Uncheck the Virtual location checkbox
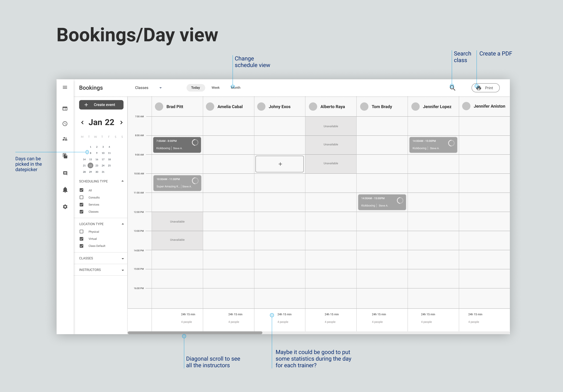Viewport: 563px width, 392px height. 81,239
